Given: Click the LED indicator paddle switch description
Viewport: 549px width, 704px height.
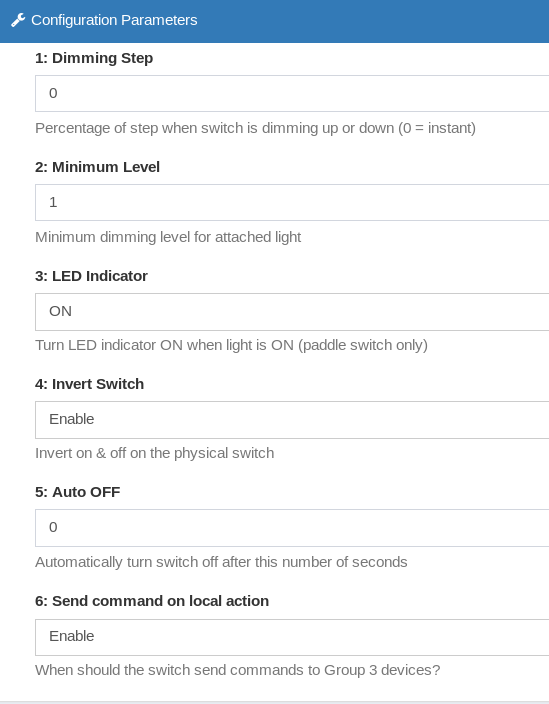Looking at the screenshot, I should (x=231, y=345).
